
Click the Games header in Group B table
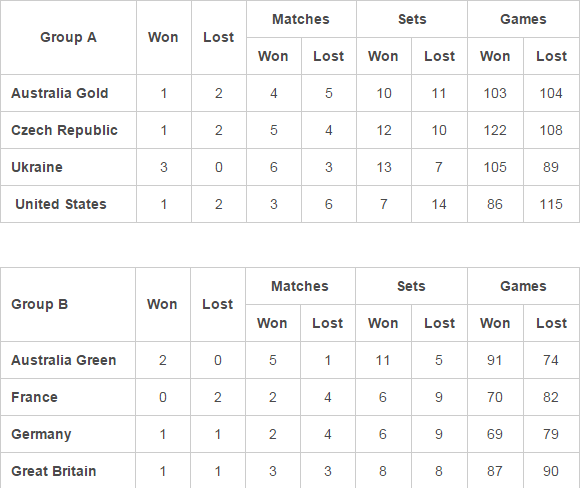click(x=523, y=286)
